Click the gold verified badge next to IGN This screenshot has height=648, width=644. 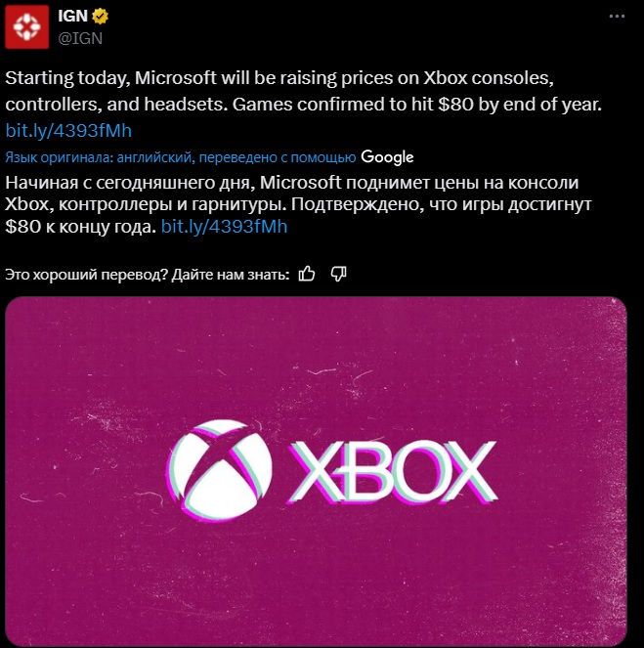tap(100, 16)
